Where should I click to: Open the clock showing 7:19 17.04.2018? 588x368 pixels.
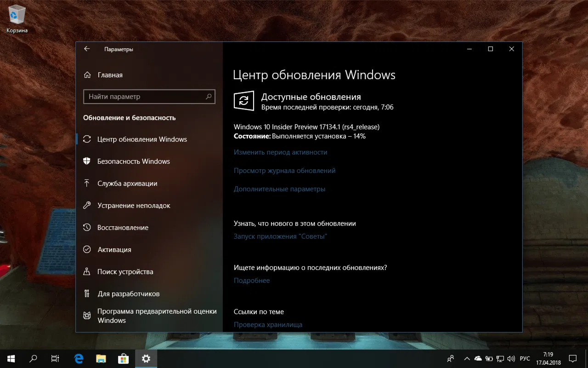coord(548,358)
